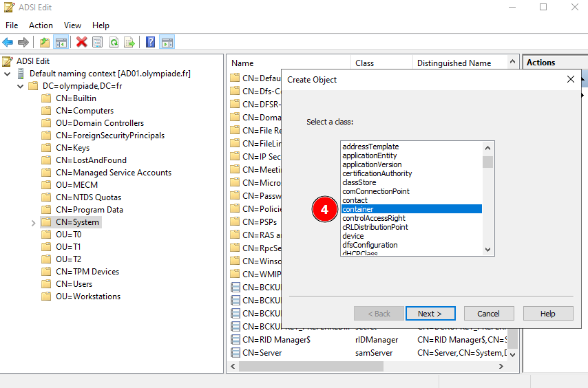Select CN=Managed Service Accounts in tree

114,173
